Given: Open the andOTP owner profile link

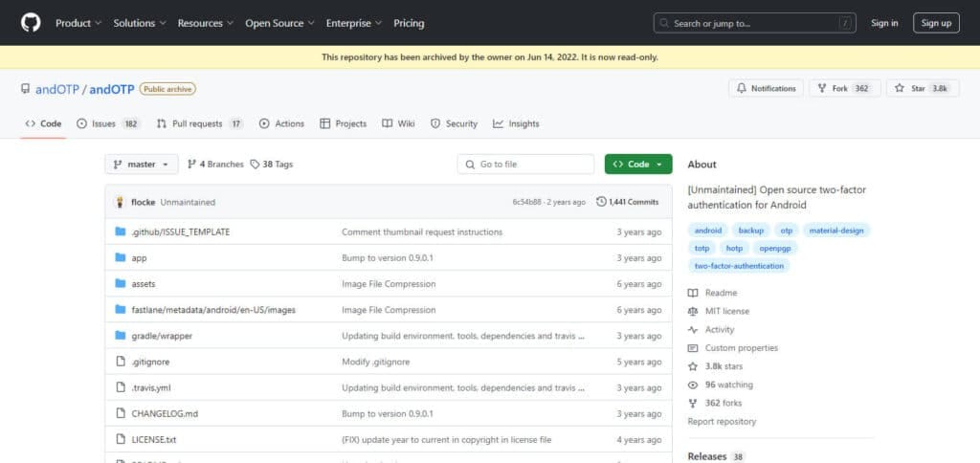Looking at the screenshot, I should pos(57,89).
